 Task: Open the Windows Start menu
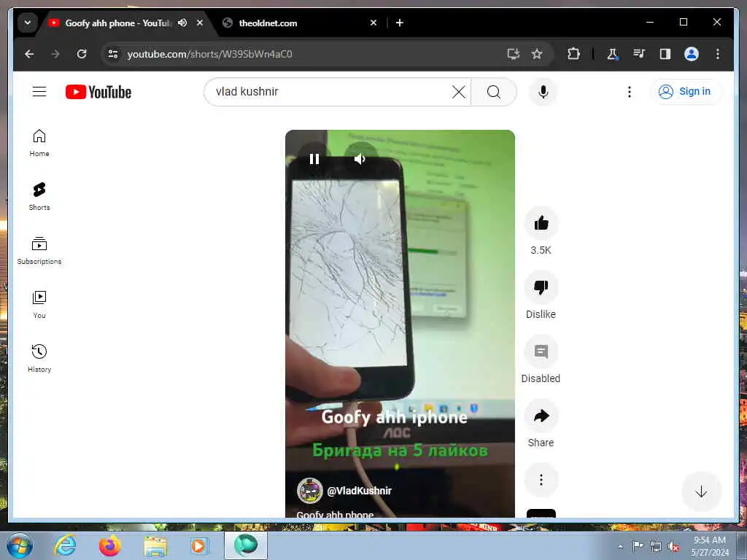point(20,545)
